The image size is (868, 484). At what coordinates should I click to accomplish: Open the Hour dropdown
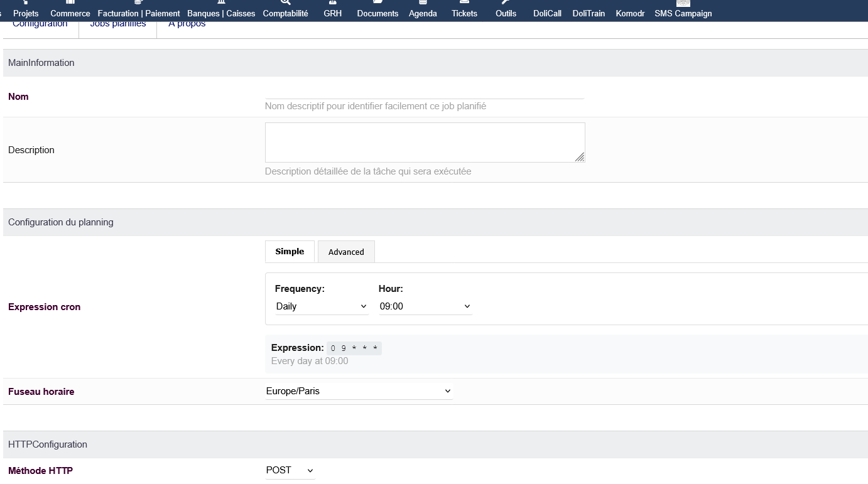[425, 306]
